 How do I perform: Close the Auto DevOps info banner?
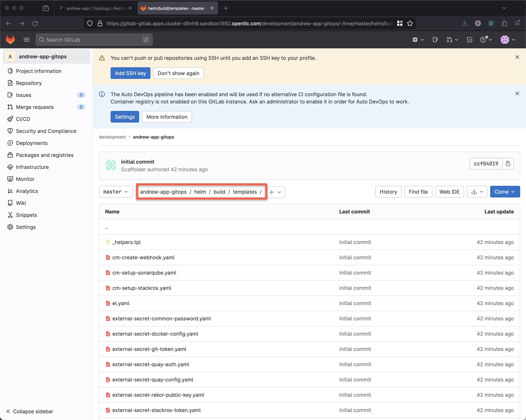(517, 93)
